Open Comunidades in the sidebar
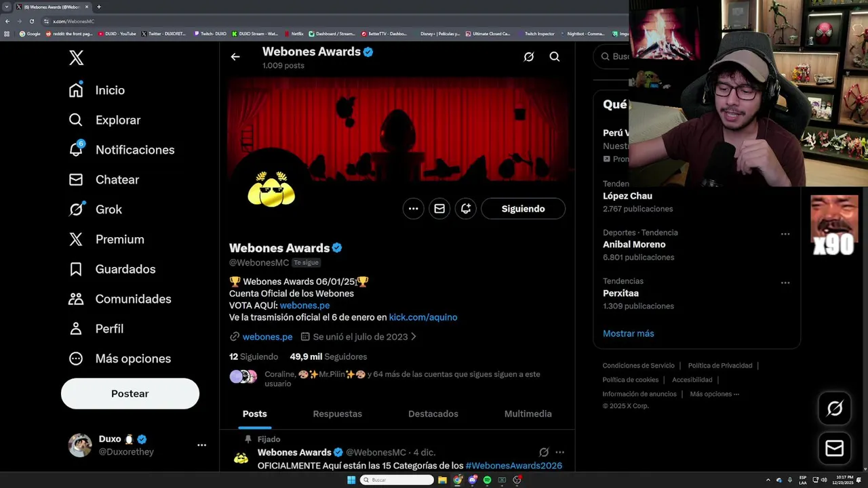Screen dimensions: 868x488 [x=120, y=299]
